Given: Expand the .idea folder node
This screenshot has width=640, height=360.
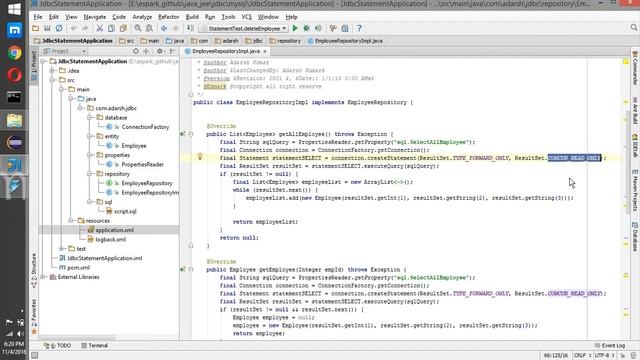Looking at the screenshot, I should [x=52, y=71].
